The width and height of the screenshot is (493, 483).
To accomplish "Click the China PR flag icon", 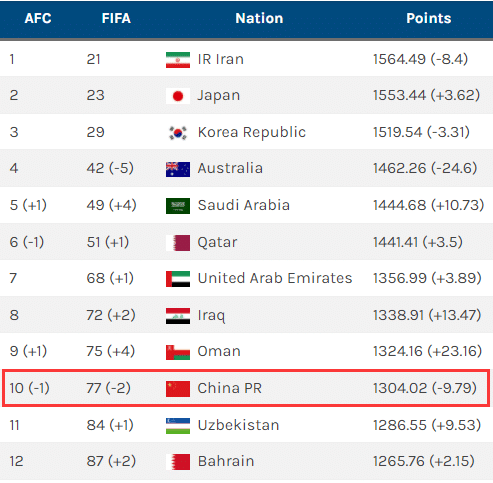I will coord(178,389).
